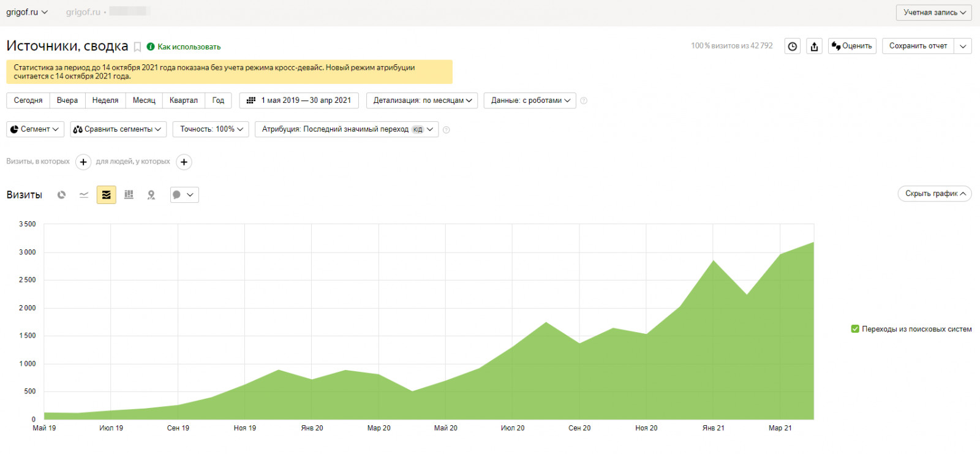Open the 'Детализация: по месяцам' dropdown

pos(423,100)
